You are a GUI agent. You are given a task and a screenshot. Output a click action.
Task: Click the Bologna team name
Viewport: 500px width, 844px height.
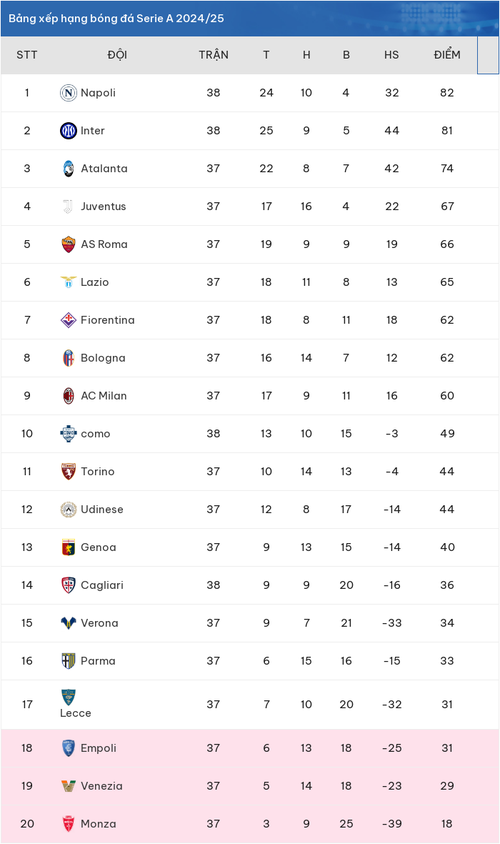pyautogui.click(x=103, y=358)
